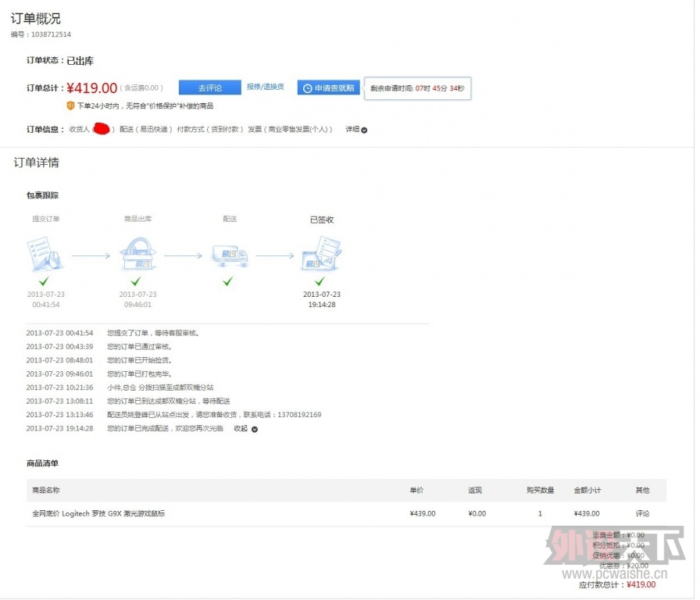
Task: Click the 提交订单 step icon
Action: [x=45, y=255]
